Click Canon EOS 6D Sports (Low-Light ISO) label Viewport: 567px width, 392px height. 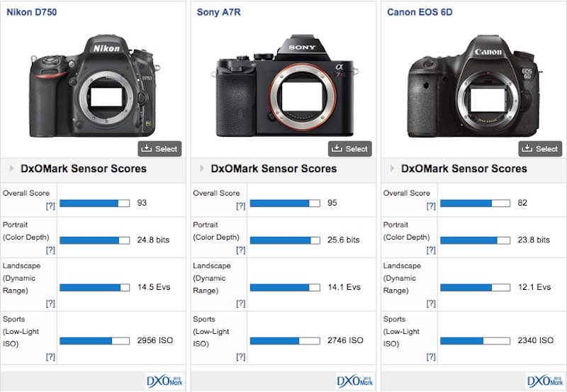(x=401, y=332)
